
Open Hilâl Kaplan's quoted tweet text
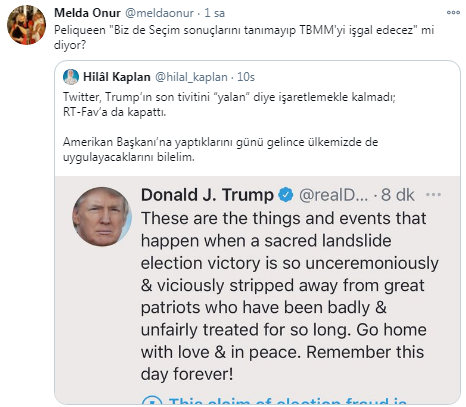click(229, 127)
